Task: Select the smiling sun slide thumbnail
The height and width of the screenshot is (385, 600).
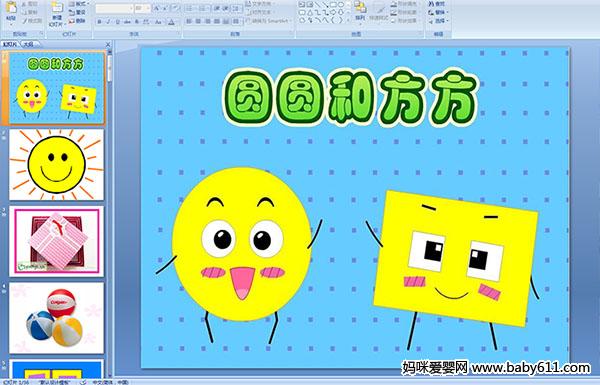Action: pos(56,165)
